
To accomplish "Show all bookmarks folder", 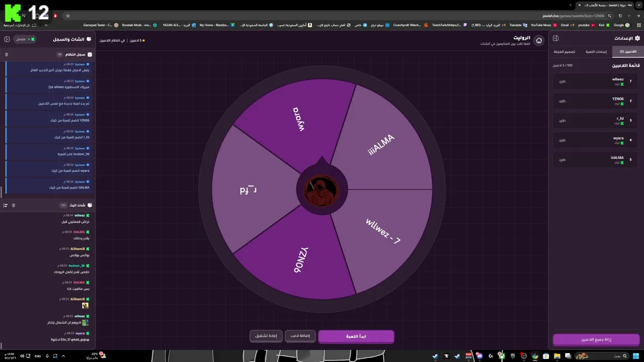I will 20,25.
